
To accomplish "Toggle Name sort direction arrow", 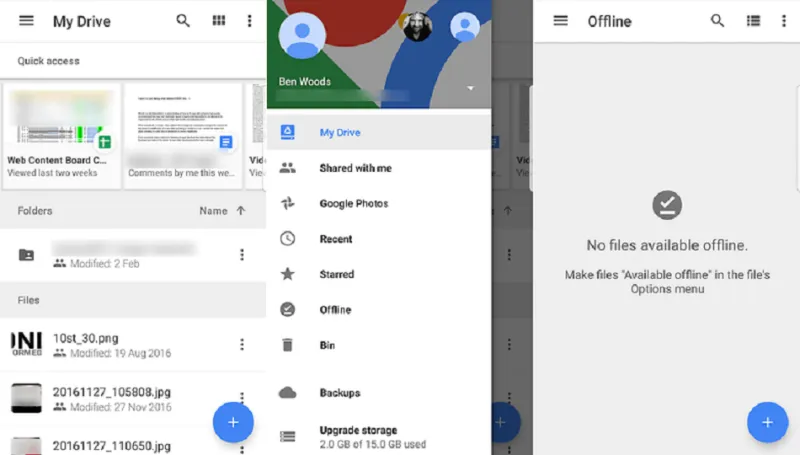I will coord(241,211).
